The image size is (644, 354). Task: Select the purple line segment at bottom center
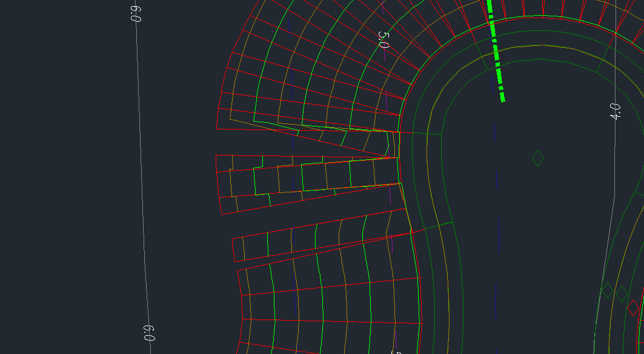tap(396, 339)
